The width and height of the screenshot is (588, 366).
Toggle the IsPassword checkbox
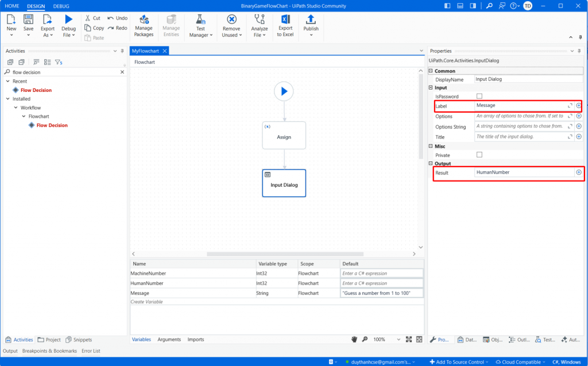pyautogui.click(x=479, y=96)
